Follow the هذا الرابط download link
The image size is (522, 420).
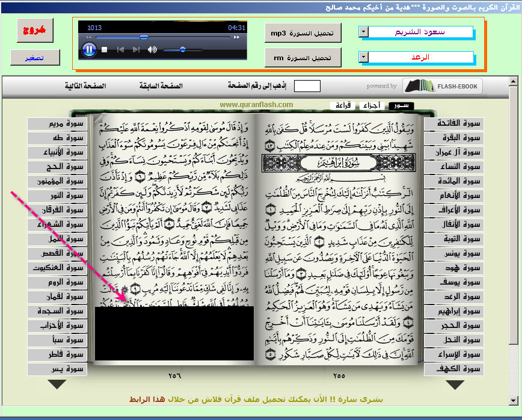[x=147, y=400]
